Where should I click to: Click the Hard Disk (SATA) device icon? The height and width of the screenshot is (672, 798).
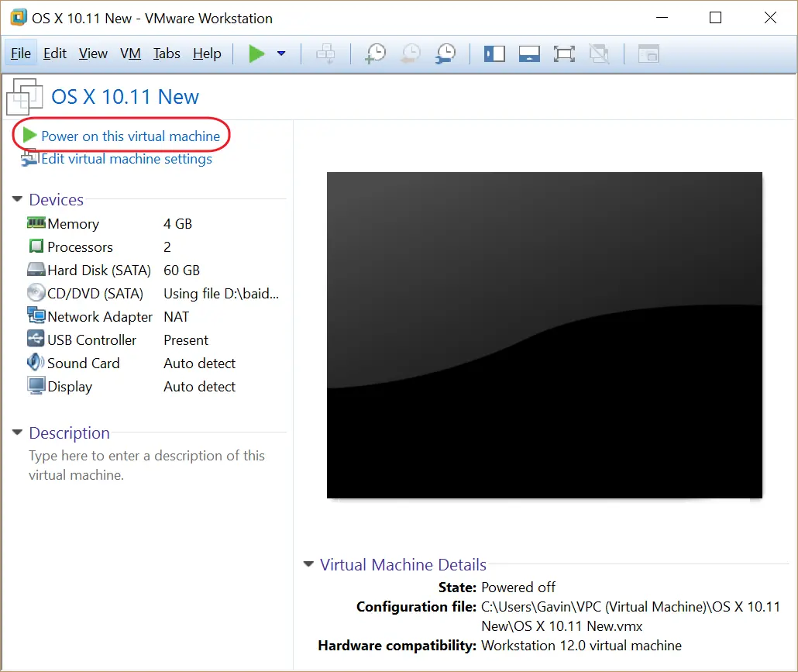(36, 270)
